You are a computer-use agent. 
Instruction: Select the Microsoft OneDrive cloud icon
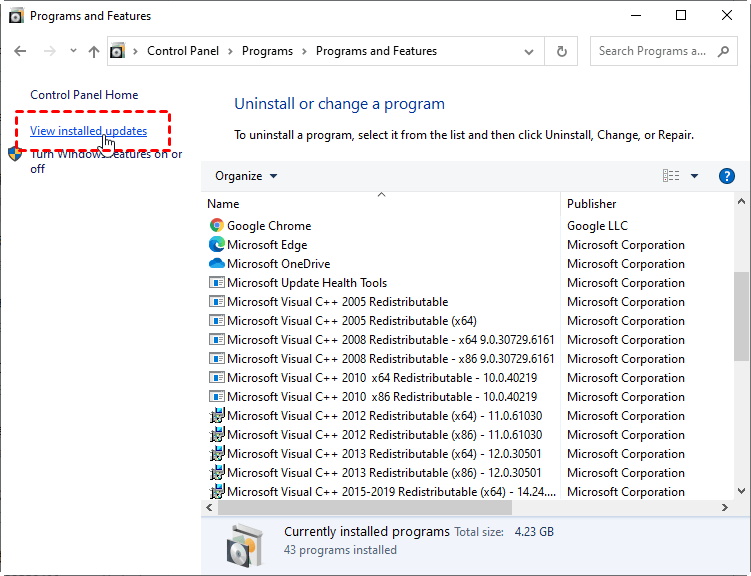[x=216, y=263]
